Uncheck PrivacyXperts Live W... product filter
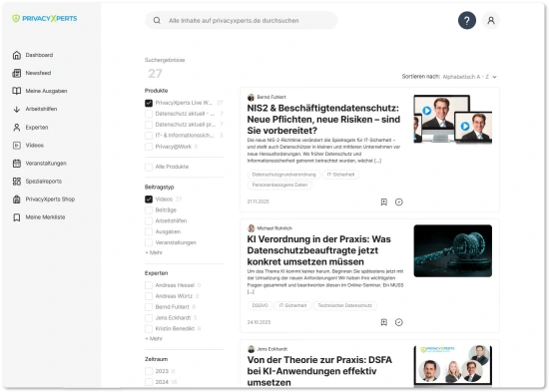 coord(149,103)
